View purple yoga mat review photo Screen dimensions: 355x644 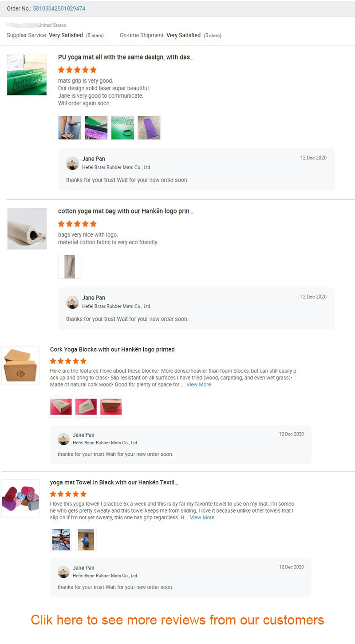click(149, 128)
